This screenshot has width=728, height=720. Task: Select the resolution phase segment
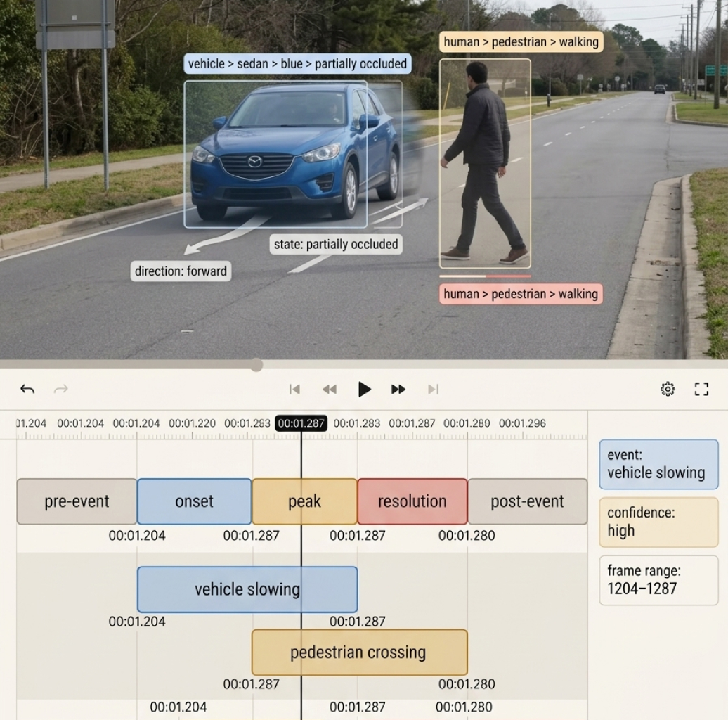(412, 501)
